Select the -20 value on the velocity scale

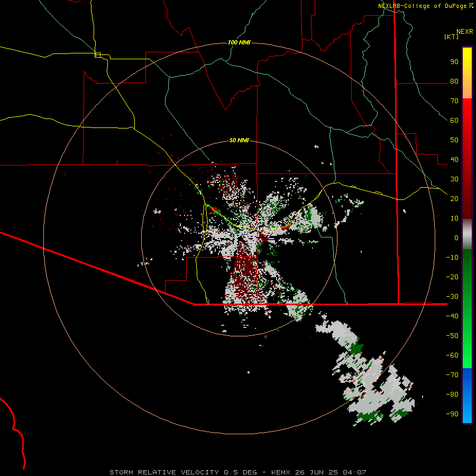tap(452, 277)
